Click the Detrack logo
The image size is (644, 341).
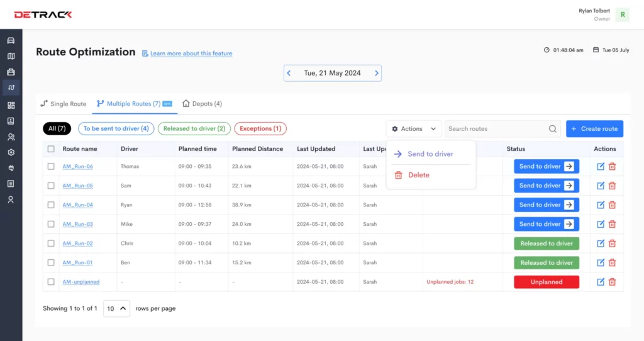click(x=43, y=15)
